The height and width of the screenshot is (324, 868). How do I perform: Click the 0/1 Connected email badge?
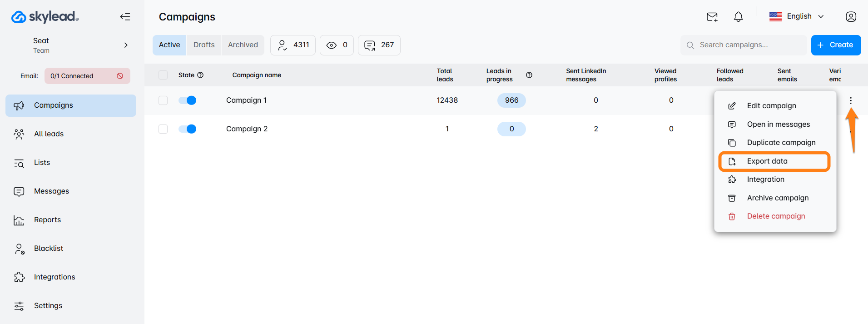click(87, 76)
